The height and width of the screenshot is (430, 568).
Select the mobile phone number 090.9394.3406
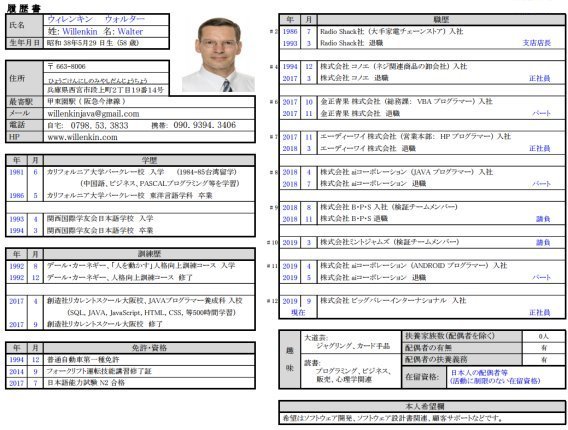(204, 125)
